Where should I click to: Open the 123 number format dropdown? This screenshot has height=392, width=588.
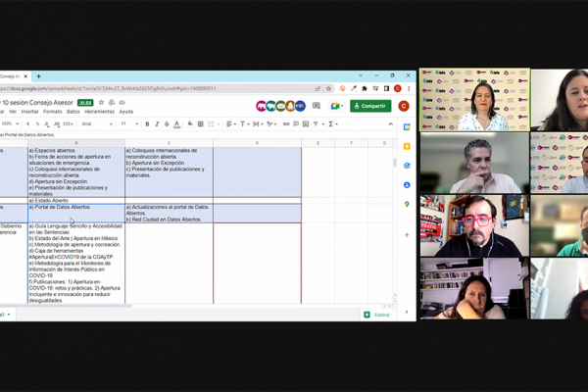pyautogui.click(x=68, y=123)
